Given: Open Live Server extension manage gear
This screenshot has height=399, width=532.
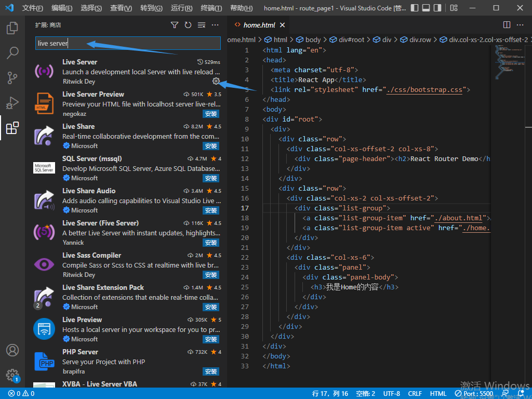Looking at the screenshot, I should click(x=216, y=81).
